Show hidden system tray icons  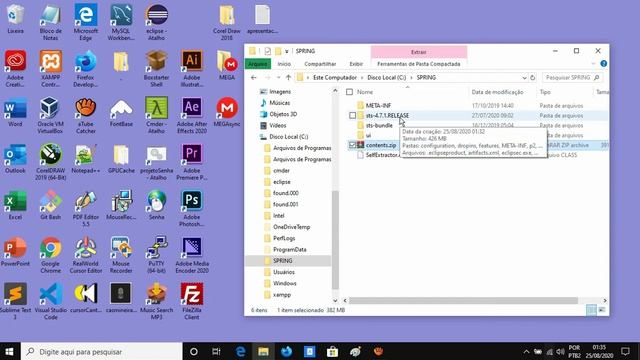526,351
